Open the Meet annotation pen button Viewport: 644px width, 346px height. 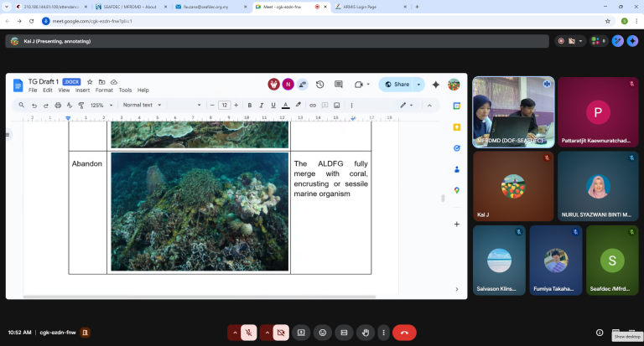click(618, 41)
